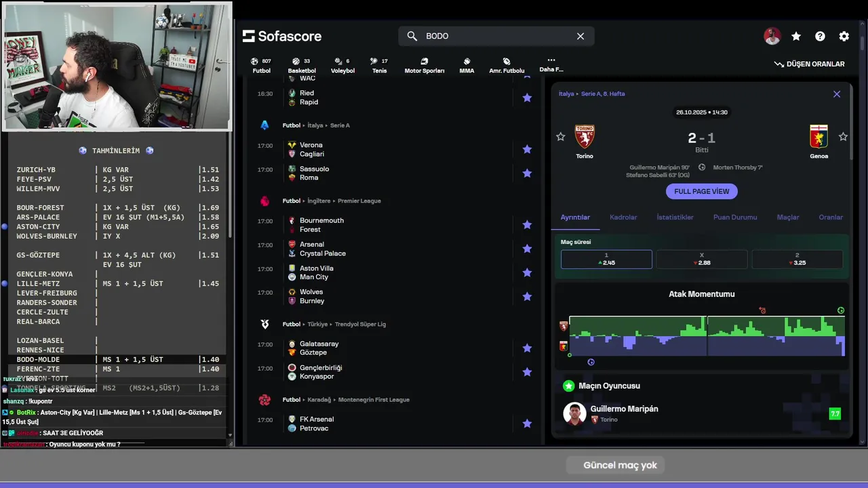Select home win odds 2.45
The height and width of the screenshot is (488, 868).
coord(606,260)
